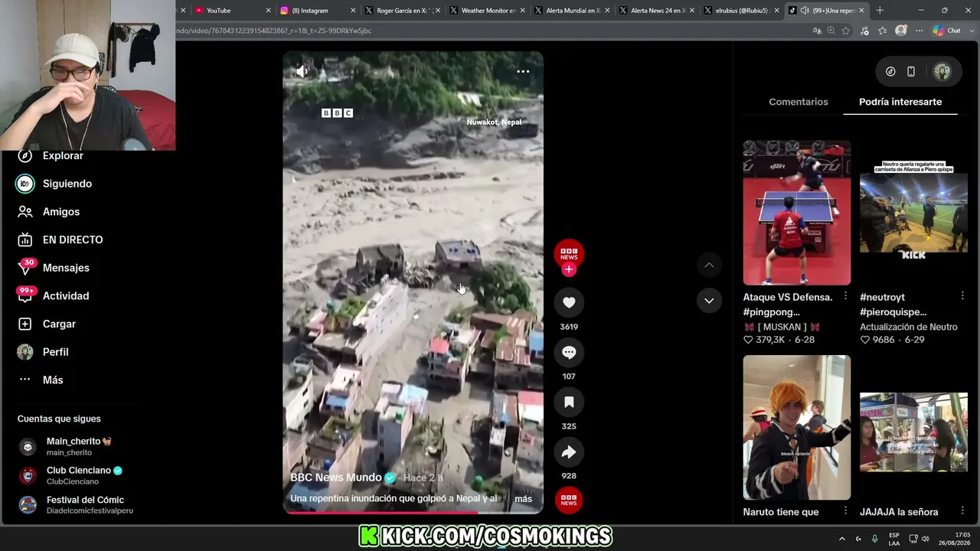Open the ping pong Ataque VS Defensa thumbnail
This screenshot has width=980, height=551.
[x=796, y=213]
